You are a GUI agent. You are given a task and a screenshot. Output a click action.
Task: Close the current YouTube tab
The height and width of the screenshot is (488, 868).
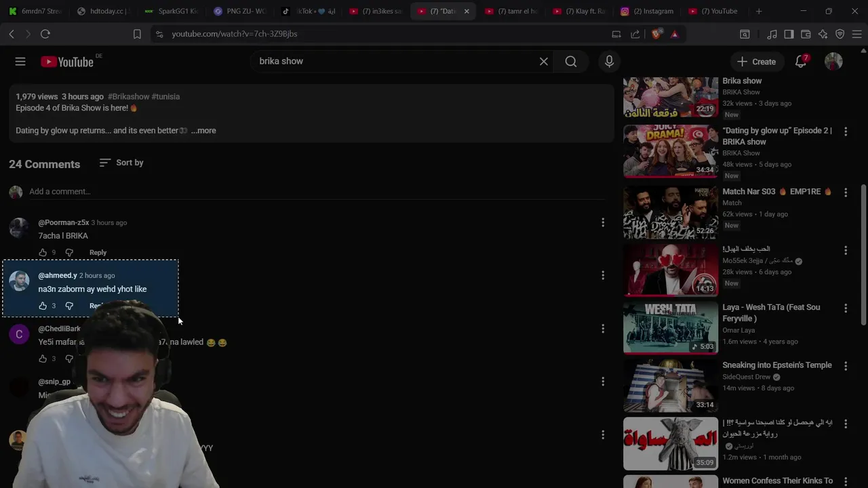tap(467, 11)
